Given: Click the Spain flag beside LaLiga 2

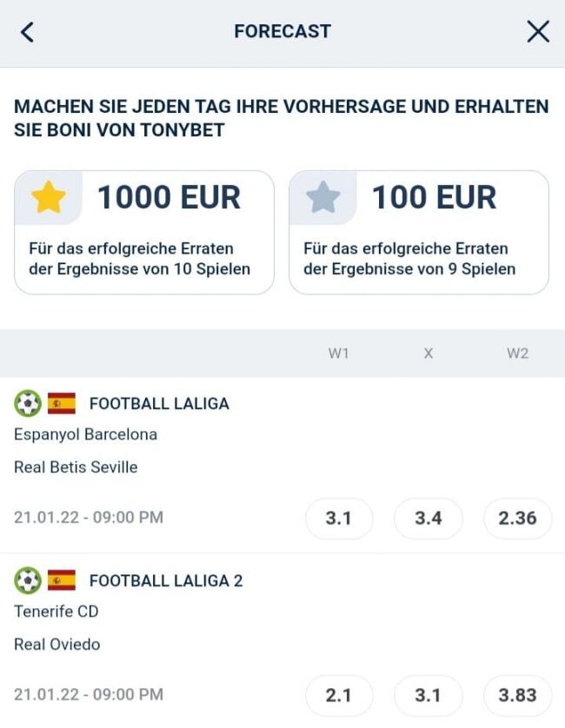Looking at the screenshot, I should pyautogui.click(x=62, y=580).
